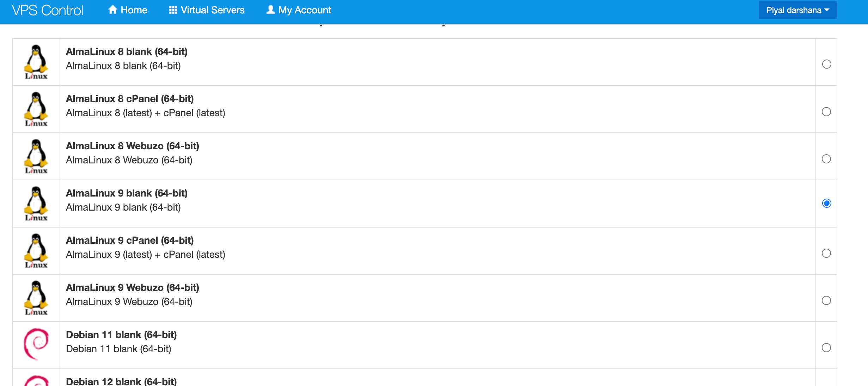Screen dimensions: 868x386
Task: Click the grid icon beside Virtual Servers
Action: click(173, 10)
